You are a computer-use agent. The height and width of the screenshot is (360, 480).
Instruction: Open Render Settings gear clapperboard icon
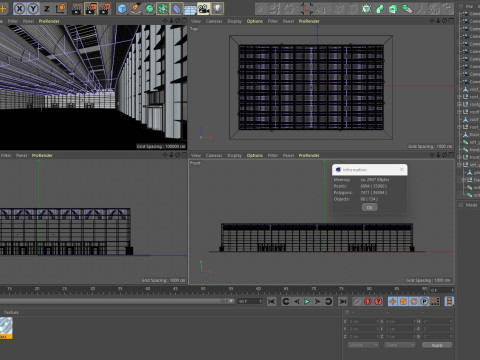point(105,9)
